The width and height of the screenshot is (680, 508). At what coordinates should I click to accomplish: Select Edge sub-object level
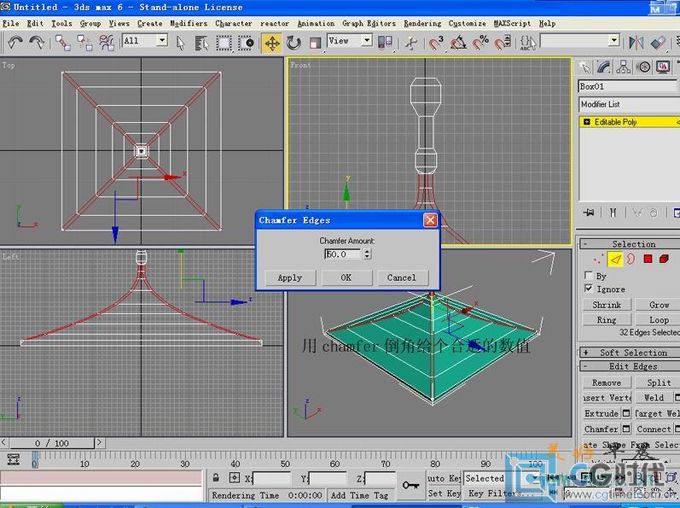[615, 259]
